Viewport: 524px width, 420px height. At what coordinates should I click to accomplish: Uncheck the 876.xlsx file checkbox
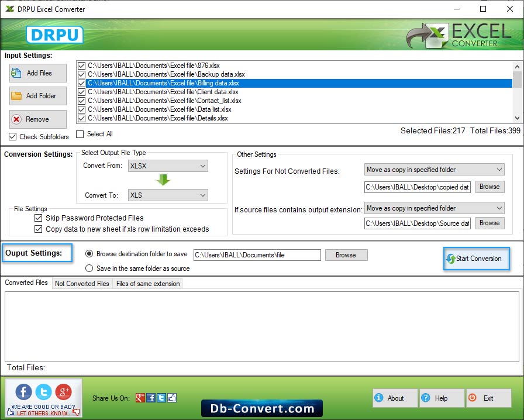point(81,66)
